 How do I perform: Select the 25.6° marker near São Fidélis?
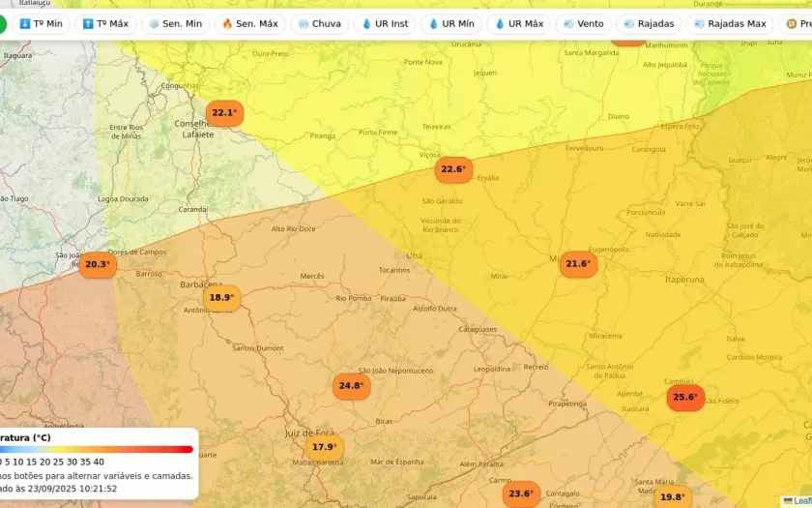[685, 397]
